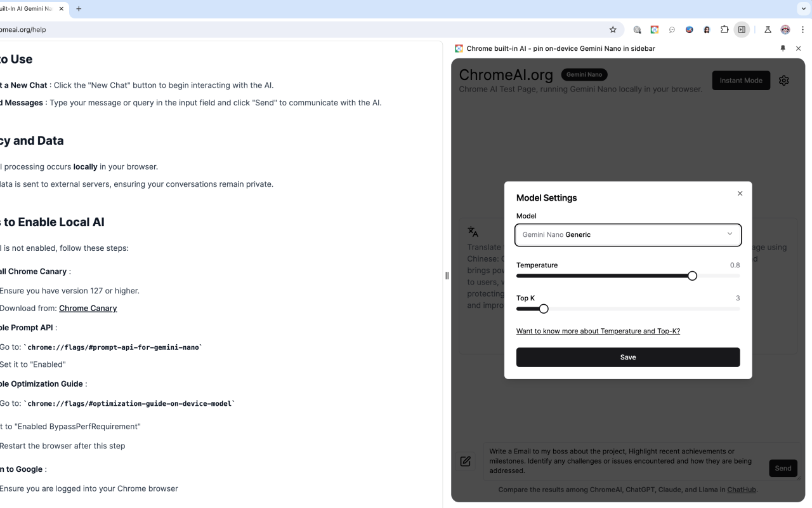Bookmark the page with the star icon
Screen dimensions: 812x508
pyautogui.click(x=613, y=29)
